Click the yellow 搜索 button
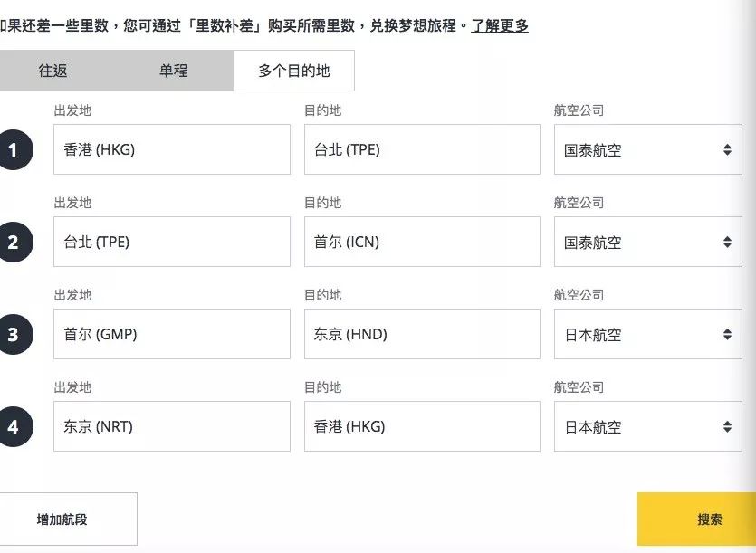The height and width of the screenshot is (553, 756). (696, 520)
